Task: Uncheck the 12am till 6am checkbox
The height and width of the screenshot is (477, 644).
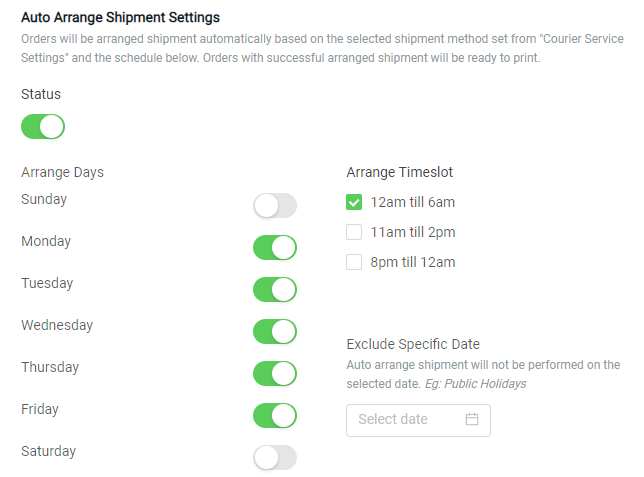Action: [x=354, y=202]
